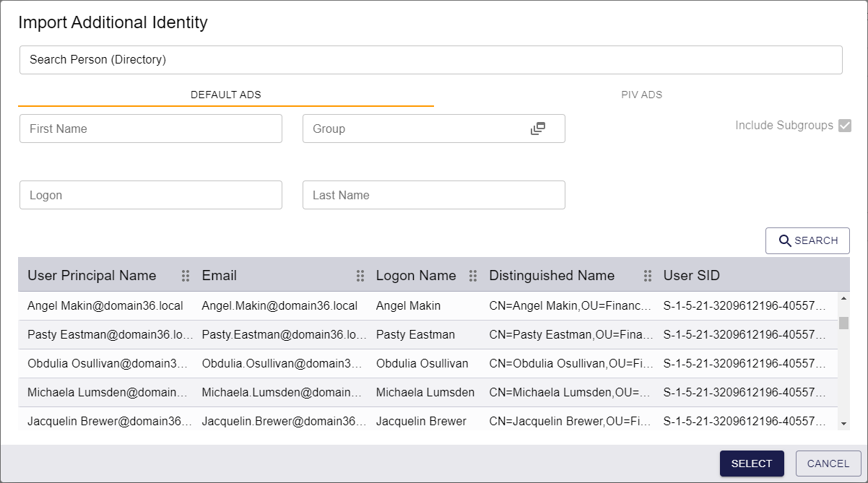Click User SID cell in Angel Makin row
The height and width of the screenshot is (483, 868).
745,306
